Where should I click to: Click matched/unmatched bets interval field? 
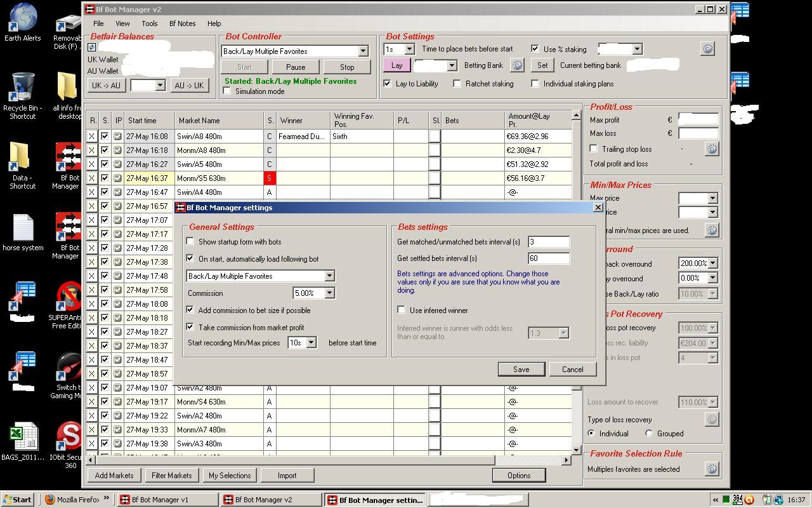[x=548, y=241]
